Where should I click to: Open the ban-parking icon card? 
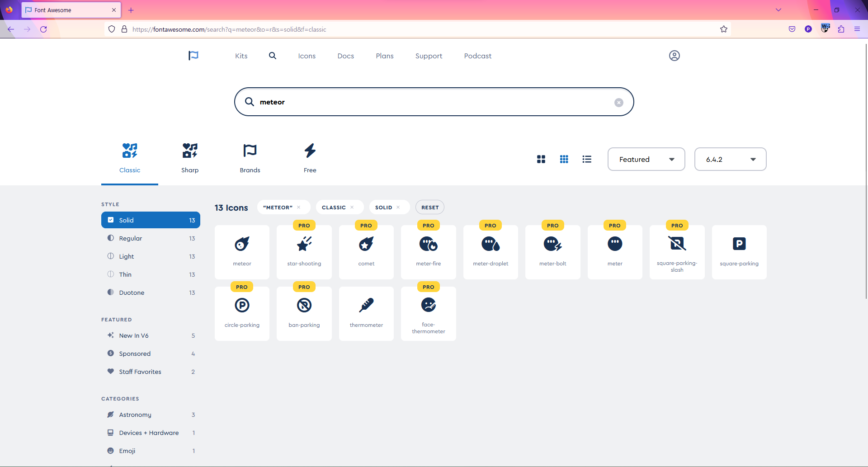click(x=304, y=314)
